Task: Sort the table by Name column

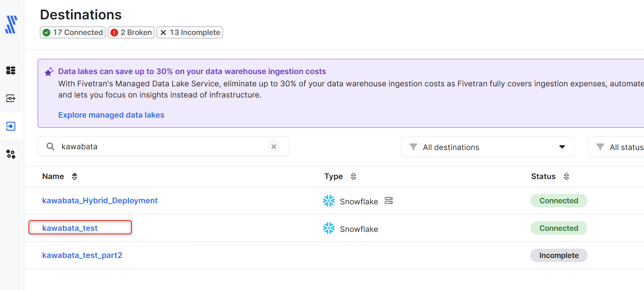Action: coord(75,176)
